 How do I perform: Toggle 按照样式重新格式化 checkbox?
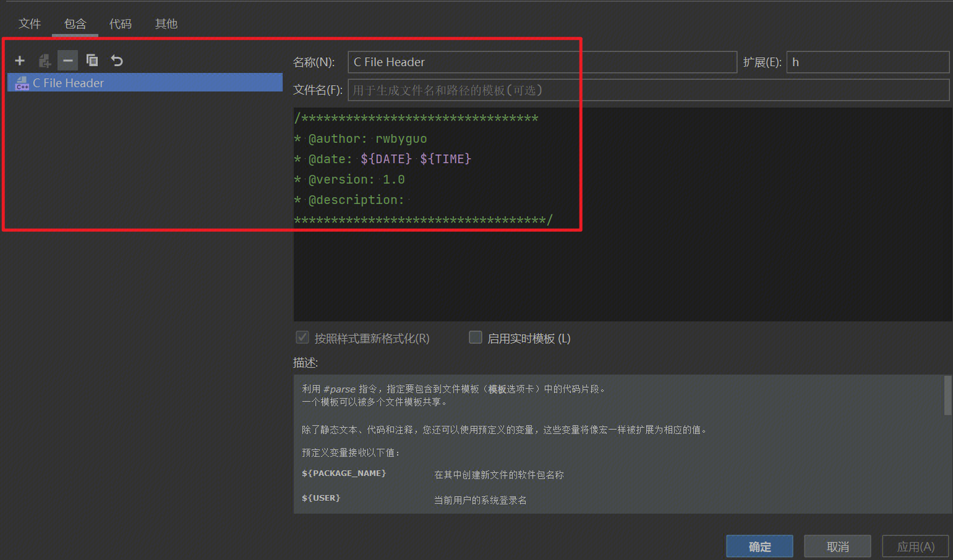tap(302, 337)
